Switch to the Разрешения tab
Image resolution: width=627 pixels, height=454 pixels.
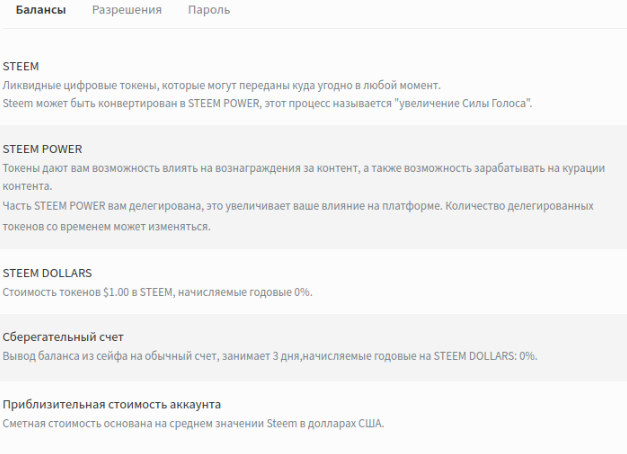[126, 10]
